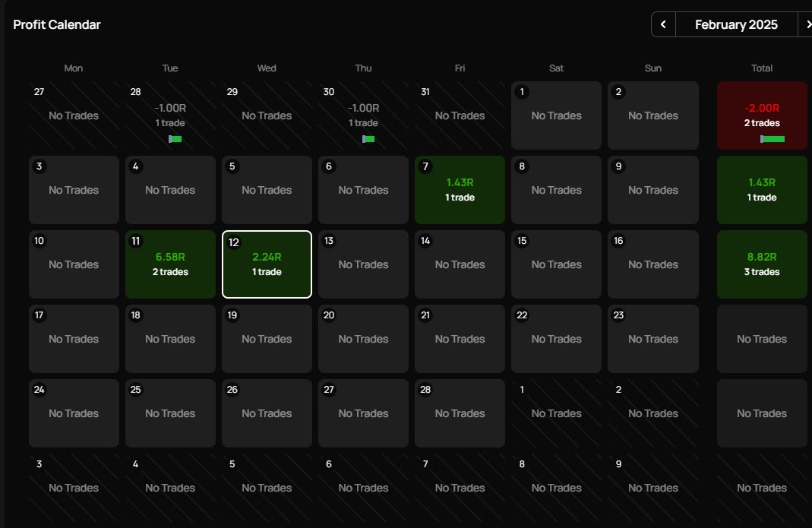Select the February 3 day cell
Screen dimensions: 812x528
74,190
